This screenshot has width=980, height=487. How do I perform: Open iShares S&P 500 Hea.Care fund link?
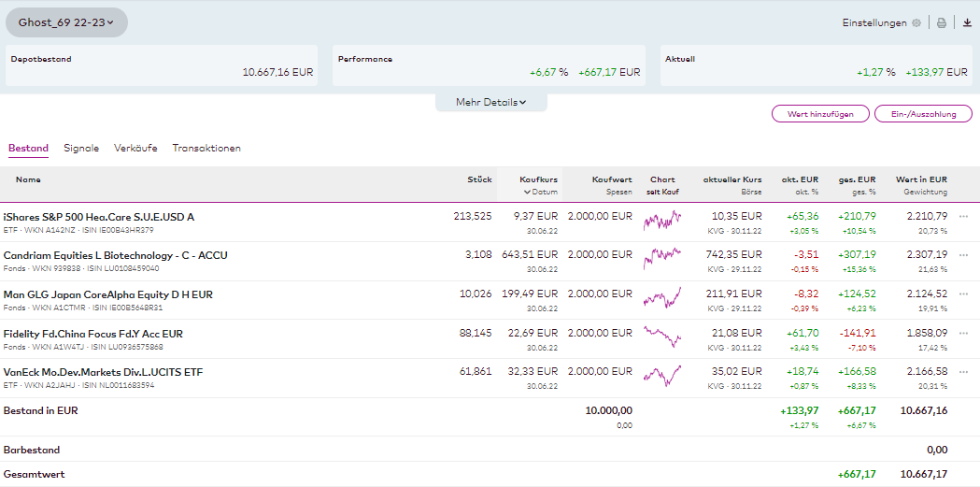(99, 217)
